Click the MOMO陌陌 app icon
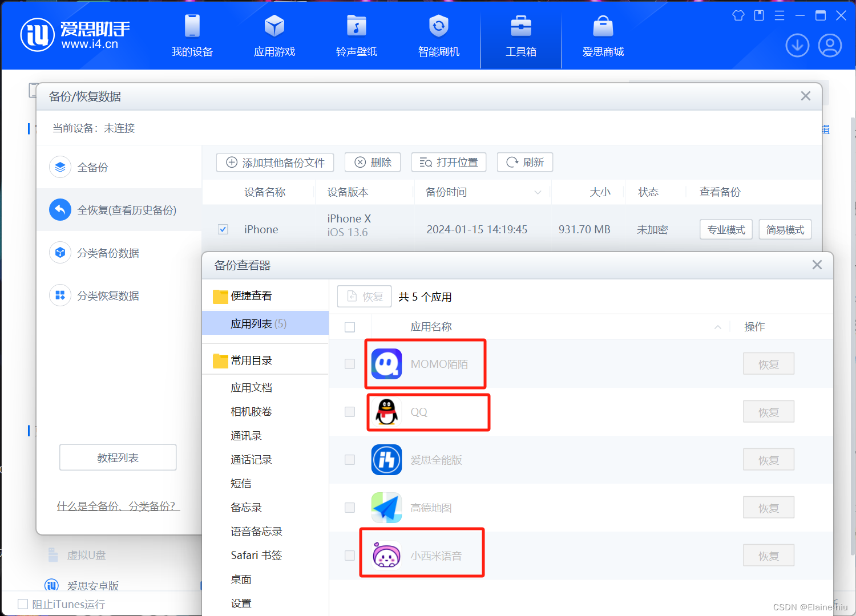Screen dimensions: 856x616 pyautogui.click(x=386, y=364)
